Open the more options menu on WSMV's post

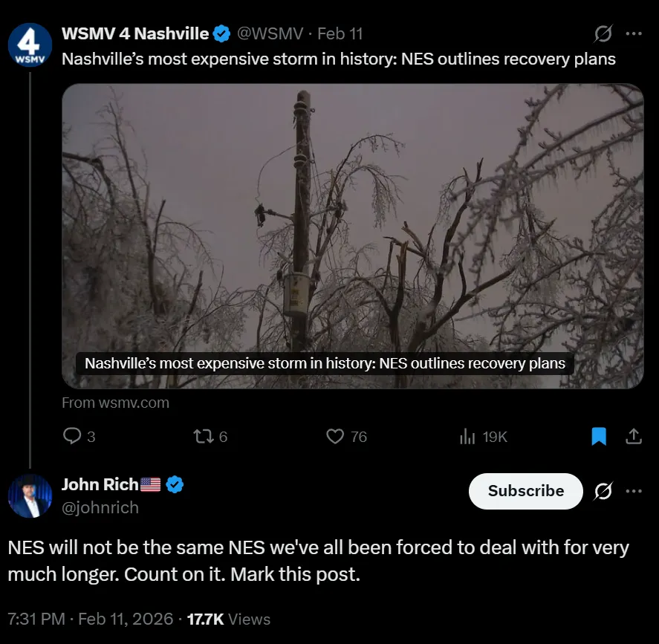click(634, 33)
